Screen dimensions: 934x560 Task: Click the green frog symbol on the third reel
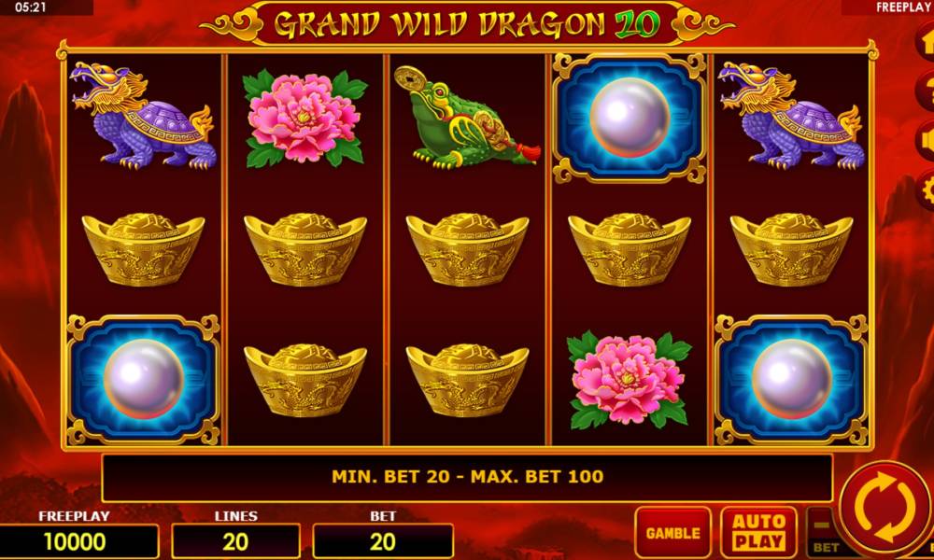pos(466,118)
